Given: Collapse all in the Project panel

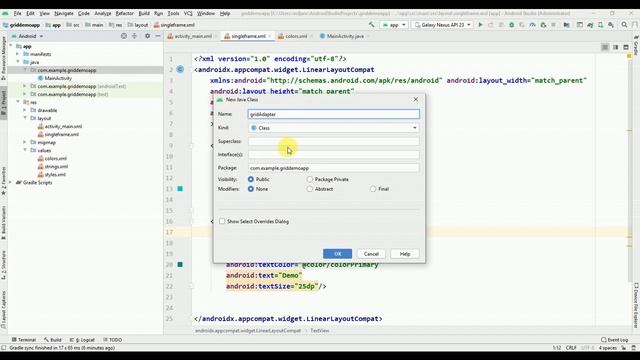Looking at the screenshot, I should [134, 36].
